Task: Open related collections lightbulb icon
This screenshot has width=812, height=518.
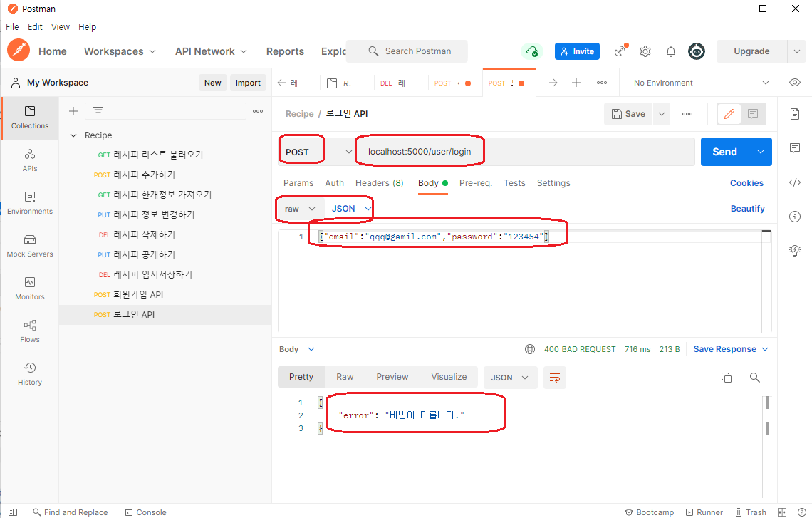Action: click(795, 251)
